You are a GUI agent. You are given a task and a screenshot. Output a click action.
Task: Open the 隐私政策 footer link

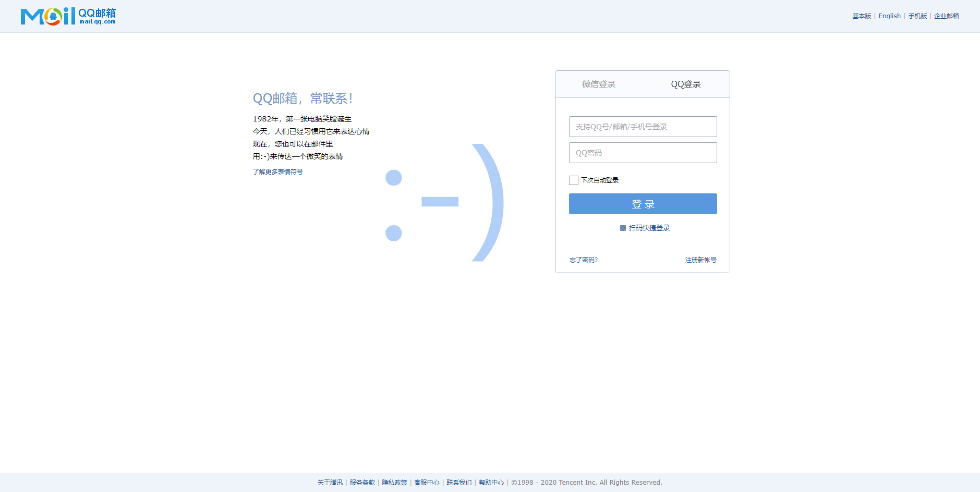[x=395, y=483]
